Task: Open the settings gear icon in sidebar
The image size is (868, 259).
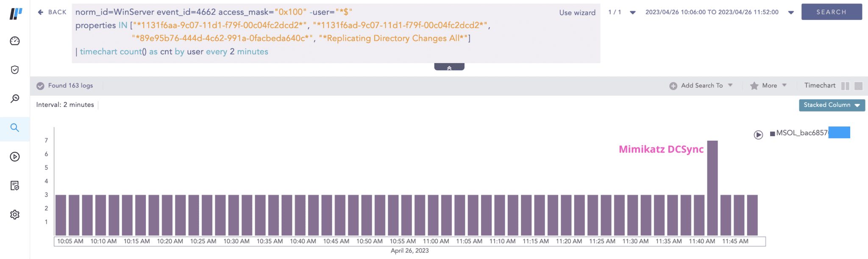Action: [15, 214]
